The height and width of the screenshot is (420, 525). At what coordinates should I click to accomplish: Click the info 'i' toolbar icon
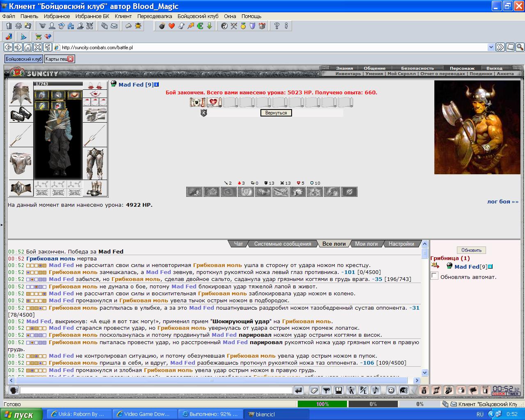[x=286, y=26]
